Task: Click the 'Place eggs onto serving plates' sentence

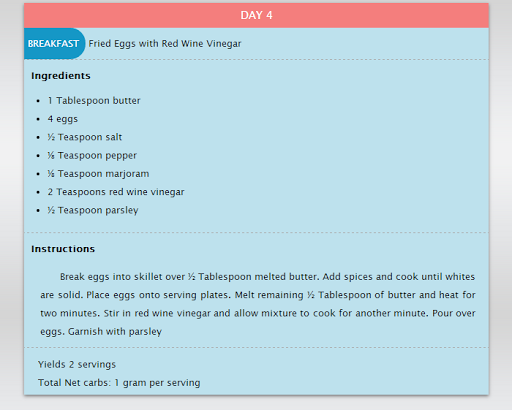Action: tap(158, 295)
